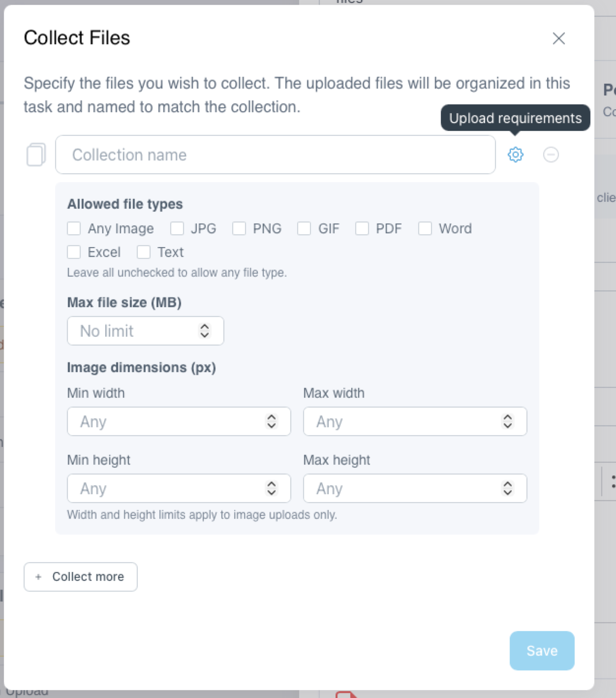Toggle the Excel checkbox
Viewport: 616px width, 698px height.
pos(74,252)
